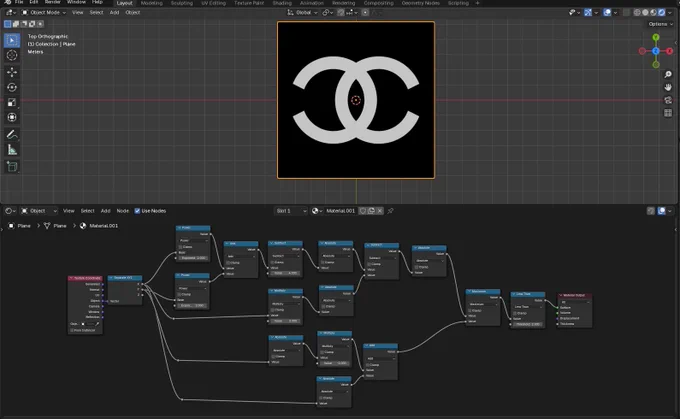Select solid viewport shading
The height and width of the screenshot is (419, 680).
tap(645, 13)
